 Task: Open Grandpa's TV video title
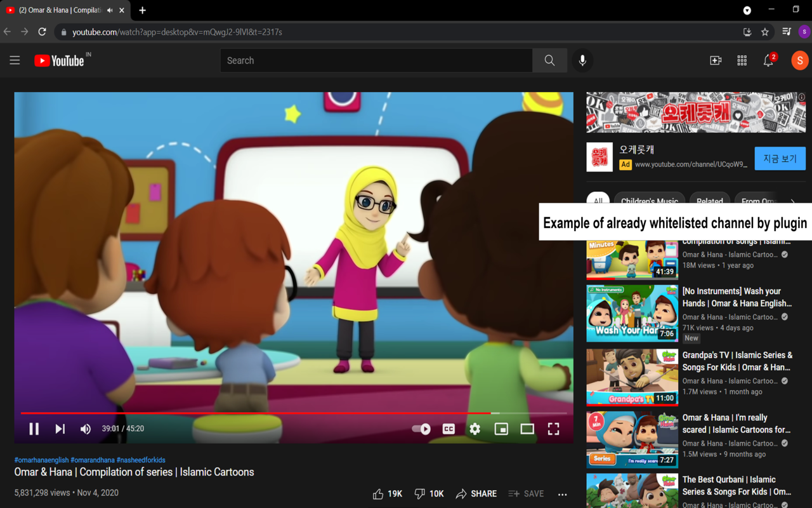(737, 361)
